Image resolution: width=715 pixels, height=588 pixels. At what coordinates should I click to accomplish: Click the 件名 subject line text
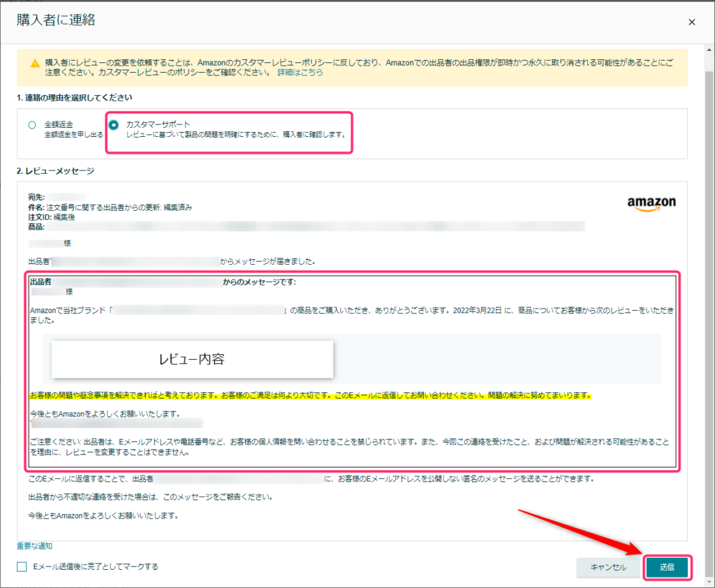(110, 207)
